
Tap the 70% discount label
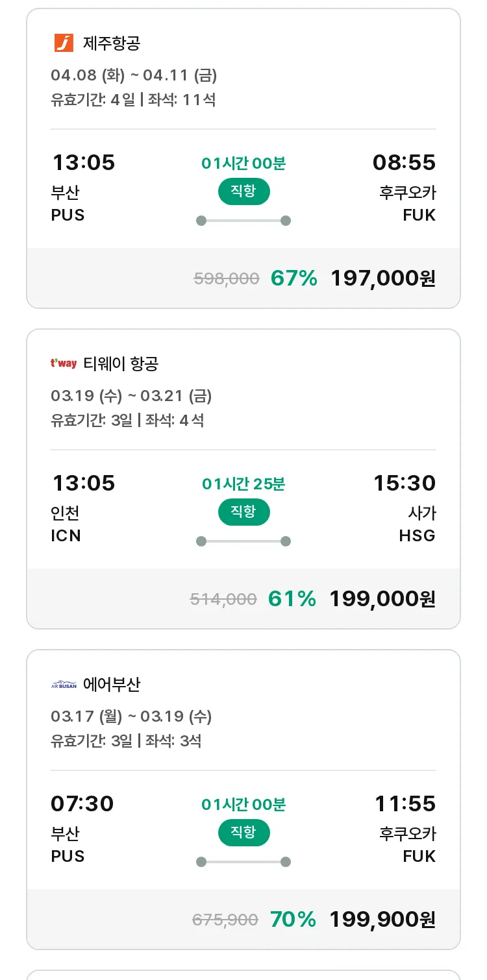[x=293, y=919]
